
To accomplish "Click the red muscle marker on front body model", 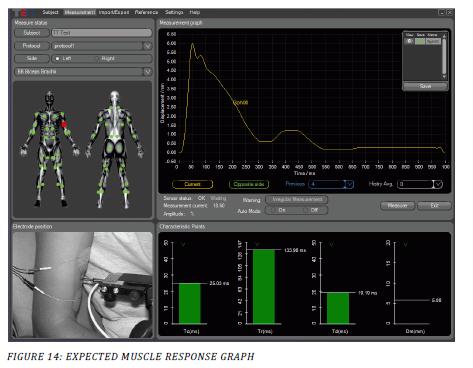I will click(64, 124).
